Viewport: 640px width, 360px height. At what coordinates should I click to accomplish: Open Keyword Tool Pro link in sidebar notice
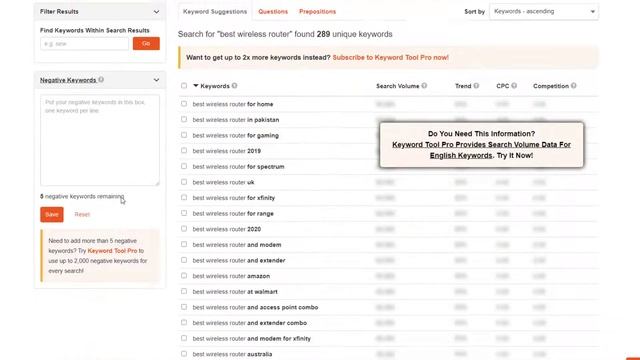tap(112, 251)
